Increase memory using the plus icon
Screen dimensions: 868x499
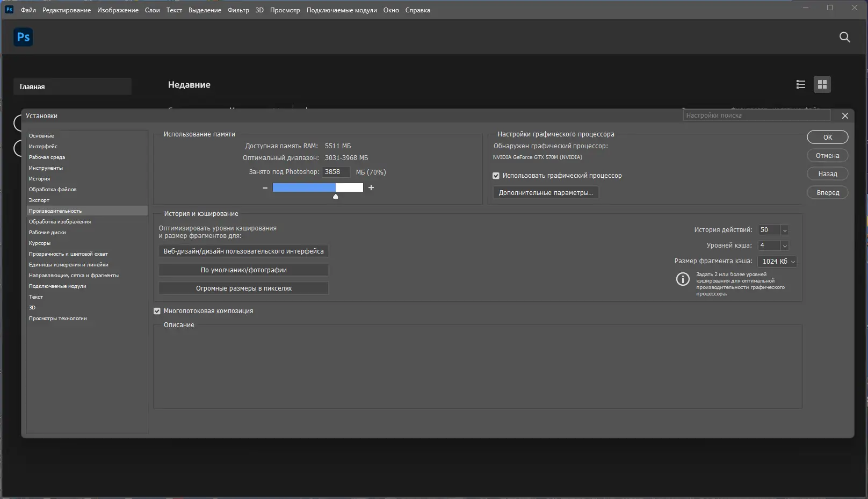coord(371,187)
